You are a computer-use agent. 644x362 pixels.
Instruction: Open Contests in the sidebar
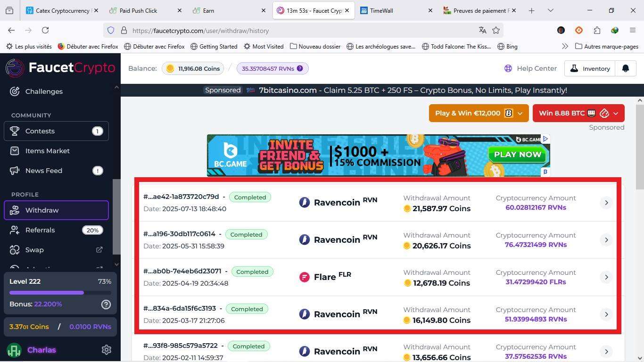[57, 131]
